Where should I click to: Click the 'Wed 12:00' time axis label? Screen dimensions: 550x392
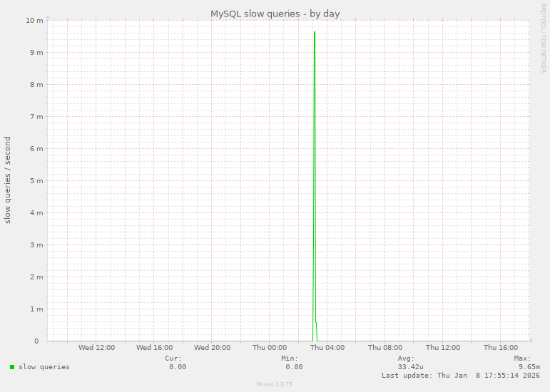tap(96, 348)
